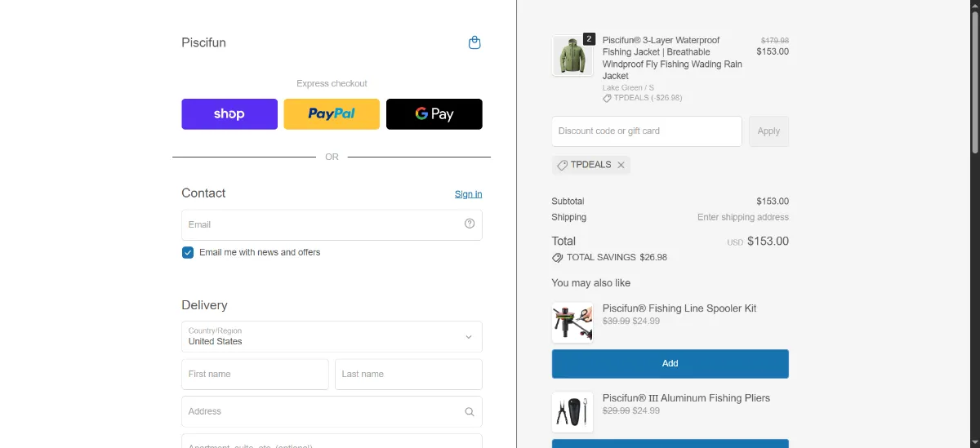Viewport: 980px width, 448px height.
Task: Click the tag icon beside TOTAL SAVINGS
Action: coord(558,257)
